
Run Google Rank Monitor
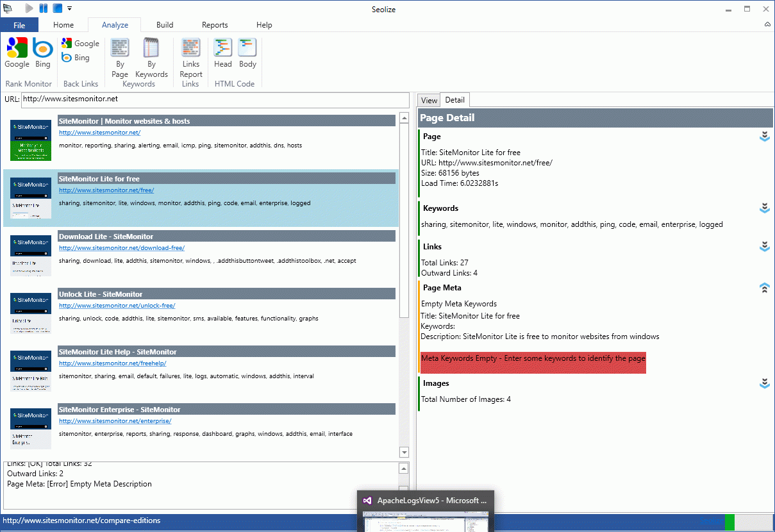[x=17, y=53]
